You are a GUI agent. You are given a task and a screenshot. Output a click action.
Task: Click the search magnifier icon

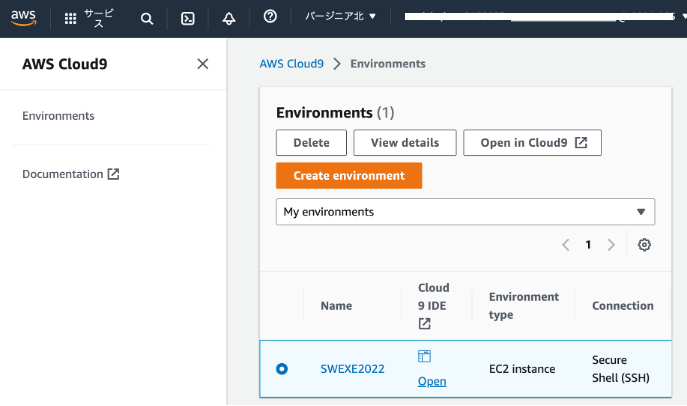147,18
